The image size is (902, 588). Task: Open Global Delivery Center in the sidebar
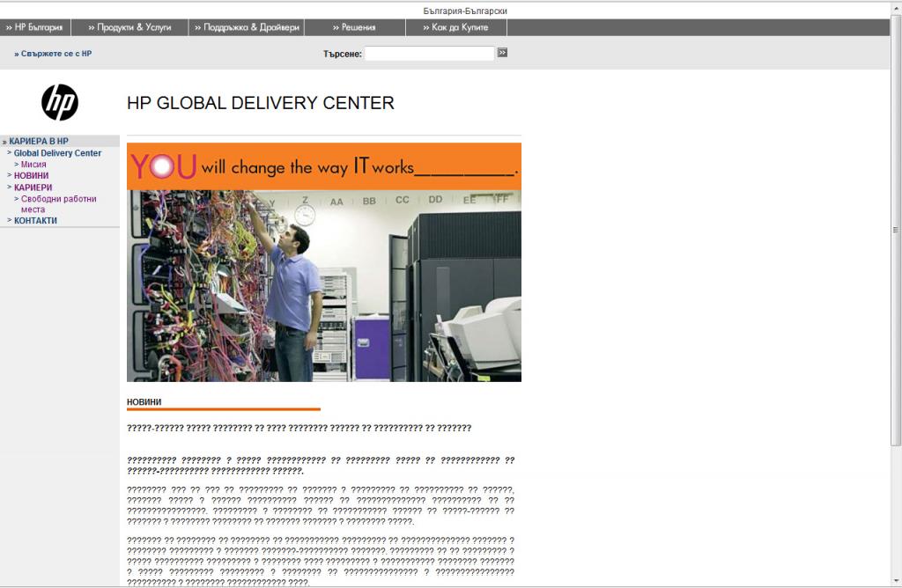tap(57, 153)
